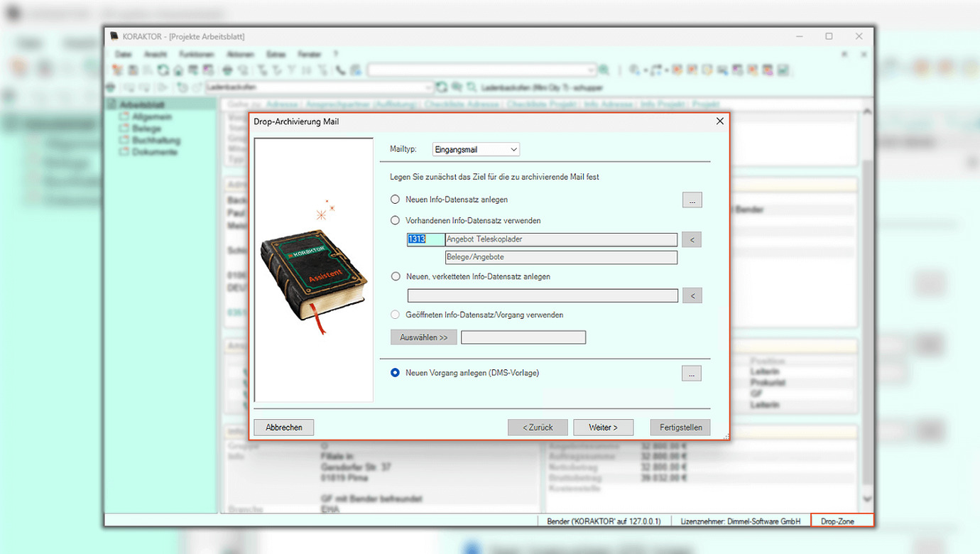Choose 'Vorhandenen Info-Datensatz verwenden' radio button
This screenshot has height=554, width=980.
point(396,221)
